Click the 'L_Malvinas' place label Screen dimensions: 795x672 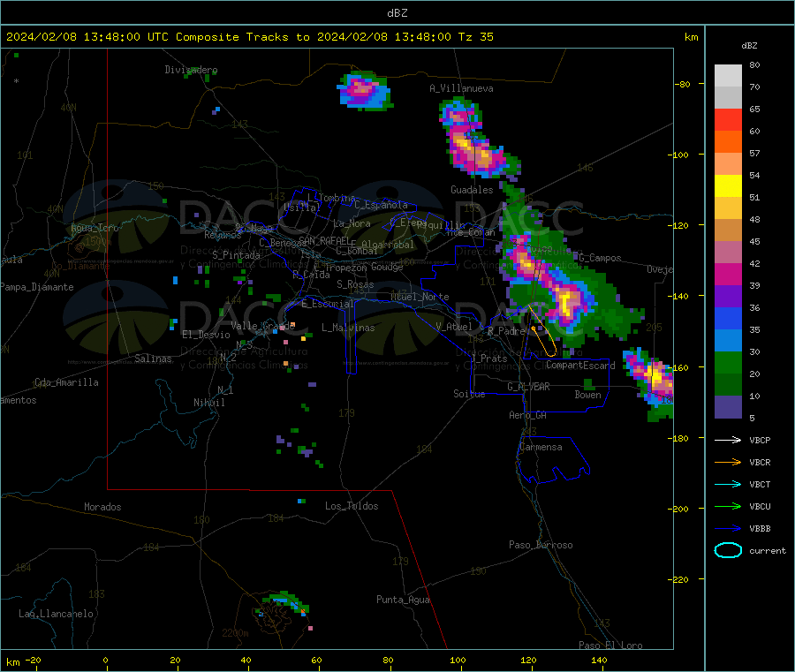tap(348, 328)
